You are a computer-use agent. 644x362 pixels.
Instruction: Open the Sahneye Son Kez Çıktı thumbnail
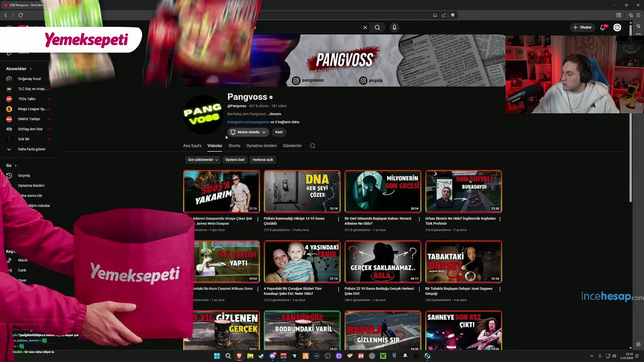[463, 331]
